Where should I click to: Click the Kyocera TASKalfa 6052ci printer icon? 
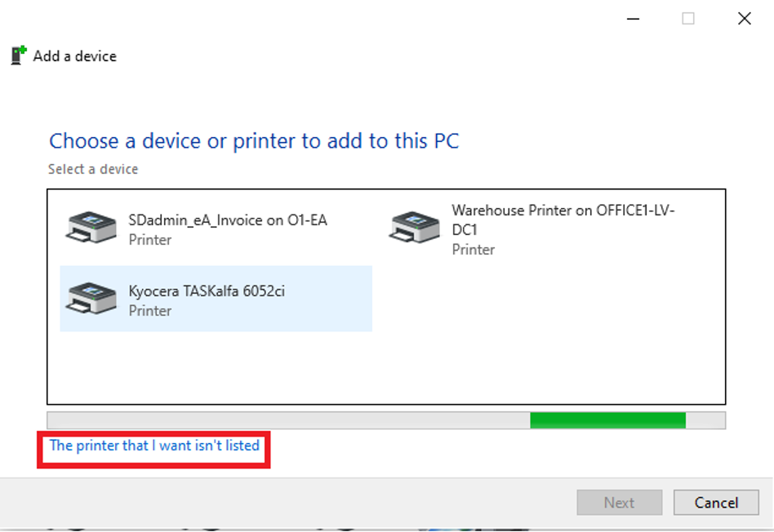pyautogui.click(x=91, y=299)
